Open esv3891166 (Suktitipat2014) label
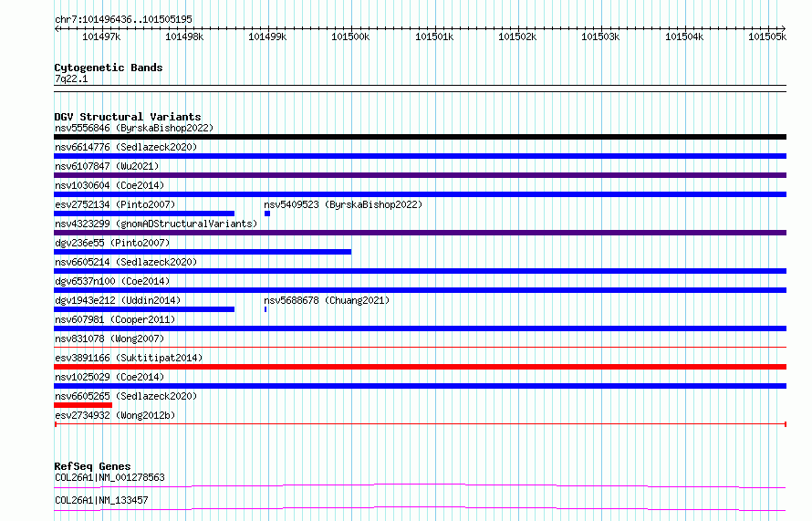The height and width of the screenshot is (521, 812). (129, 358)
